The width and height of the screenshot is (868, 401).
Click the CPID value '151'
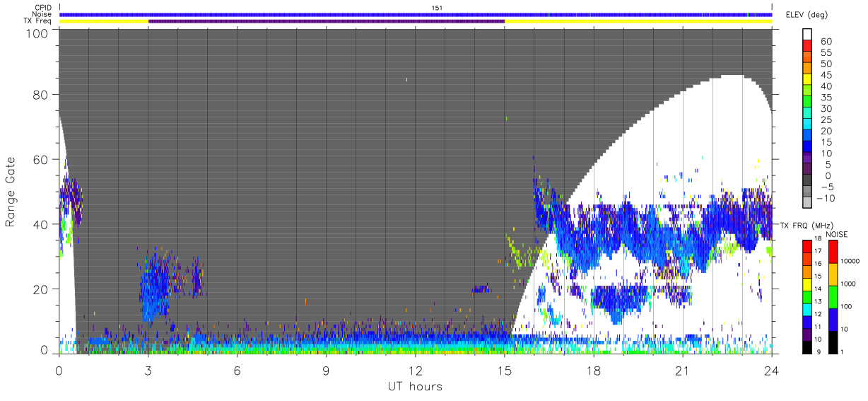click(438, 7)
